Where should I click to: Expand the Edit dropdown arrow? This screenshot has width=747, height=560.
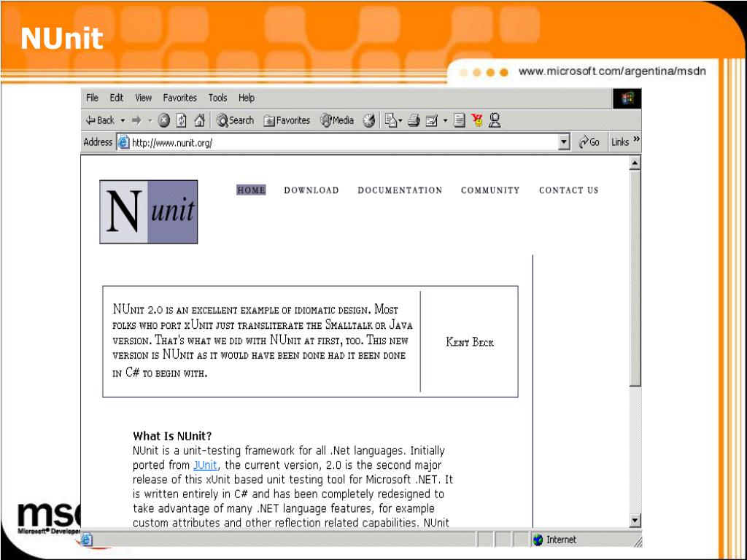pyautogui.click(x=445, y=120)
